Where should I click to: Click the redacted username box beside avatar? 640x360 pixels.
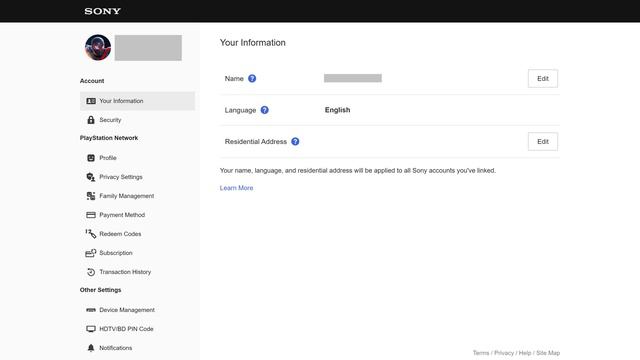148,48
